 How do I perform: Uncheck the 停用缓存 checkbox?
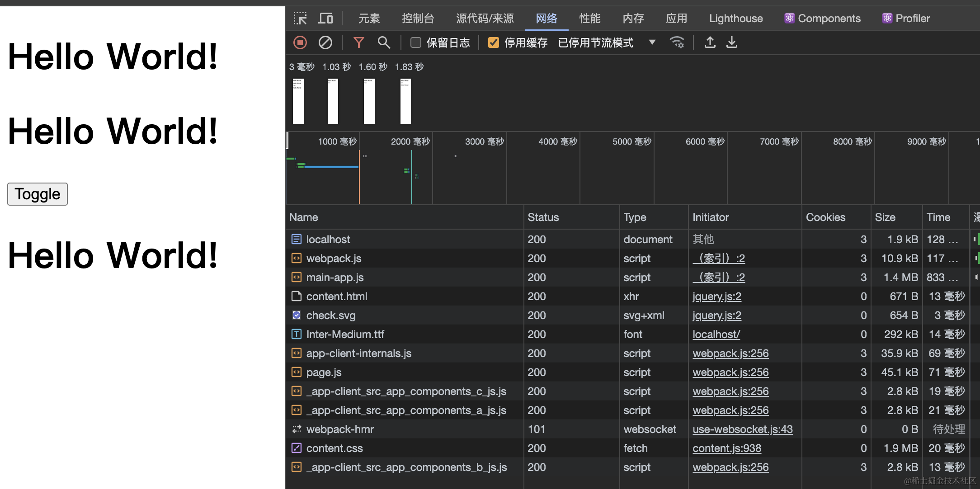pyautogui.click(x=493, y=42)
